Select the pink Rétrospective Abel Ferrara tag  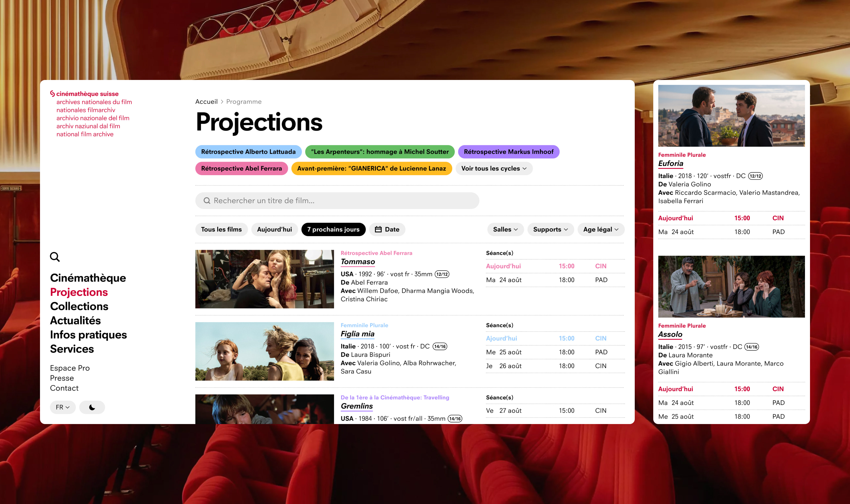pos(241,168)
